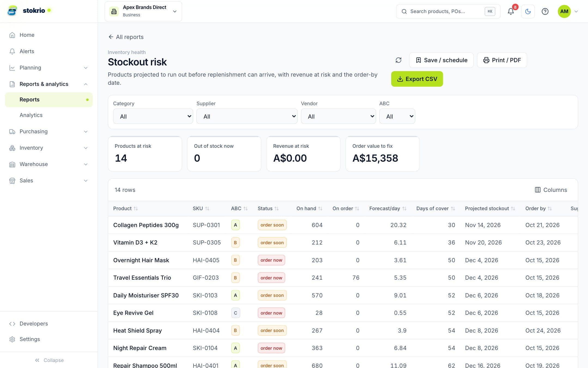Screen dimensions: 588x368
Task: Toggle dark mode moon icon
Action: 528,11
